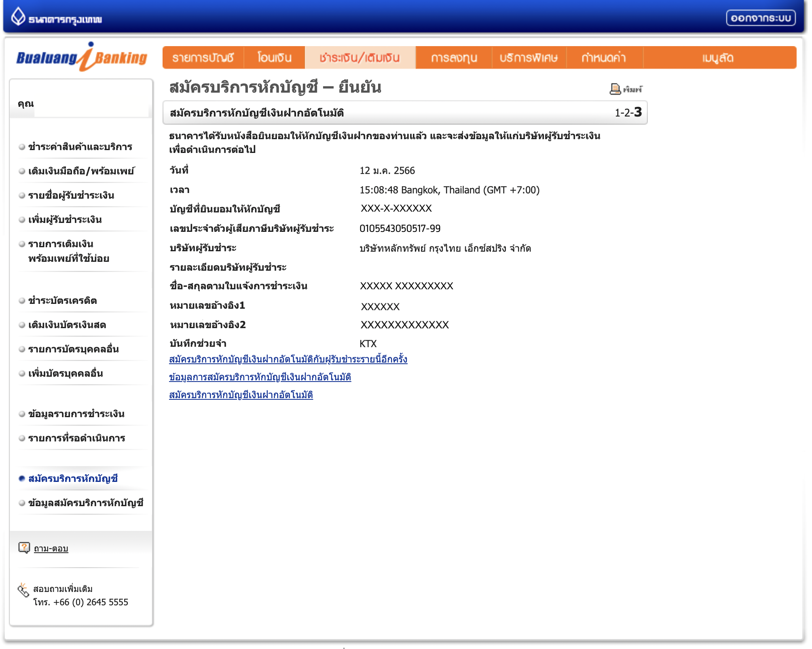Screen dimensions: 812x649
Task: Click the print (พิมพ์) printer icon
Action: click(615, 89)
